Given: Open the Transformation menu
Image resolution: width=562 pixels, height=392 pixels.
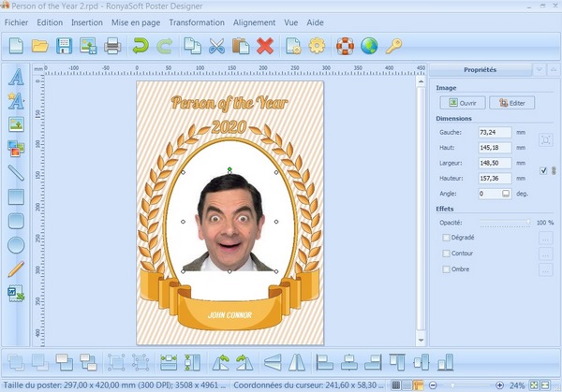Looking at the screenshot, I should pyautogui.click(x=197, y=22).
